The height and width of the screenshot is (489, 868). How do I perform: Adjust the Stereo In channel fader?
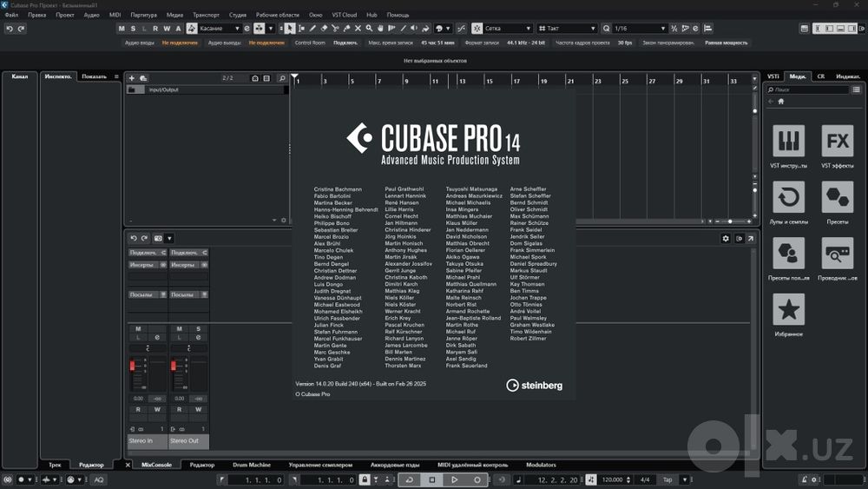pos(132,366)
